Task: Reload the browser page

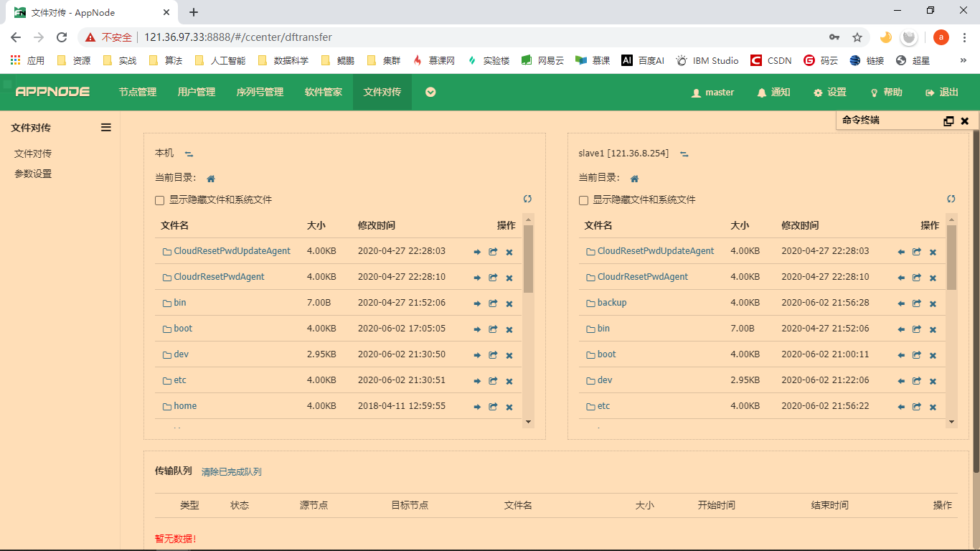Action: tap(62, 37)
